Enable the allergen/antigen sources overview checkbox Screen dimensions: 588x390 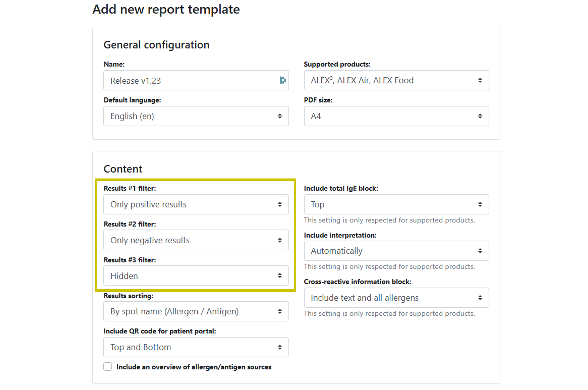[108, 367]
